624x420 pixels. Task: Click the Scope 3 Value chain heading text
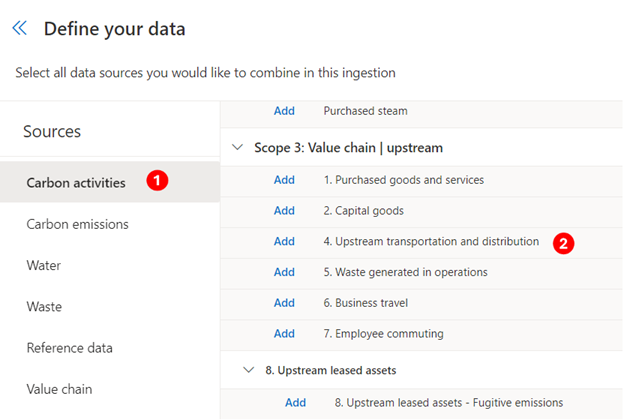point(348,148)
